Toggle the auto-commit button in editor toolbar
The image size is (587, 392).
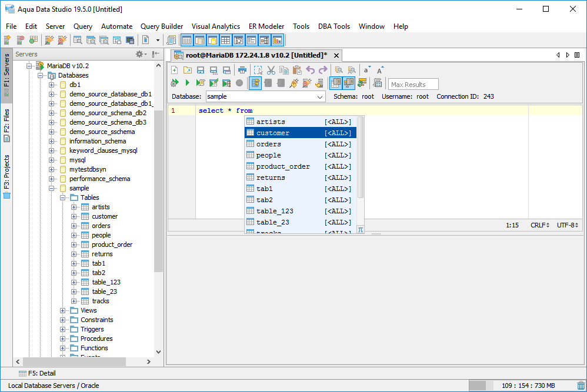(x=255, y=83)
